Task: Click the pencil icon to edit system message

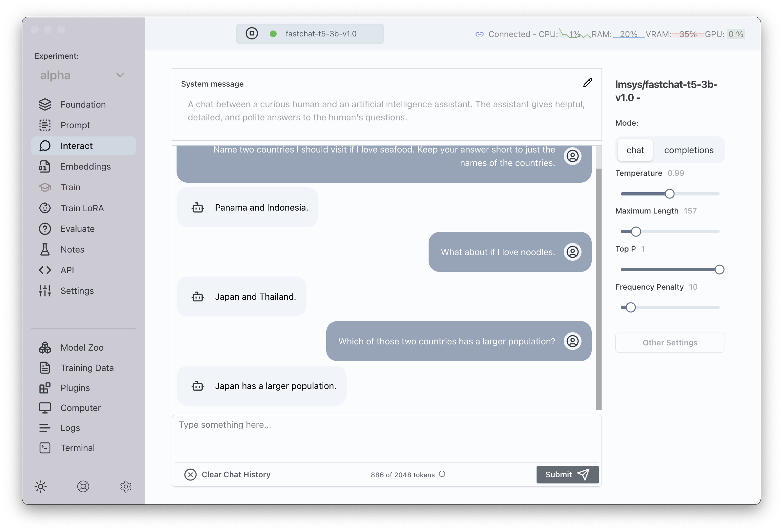Action: (587, 83)
